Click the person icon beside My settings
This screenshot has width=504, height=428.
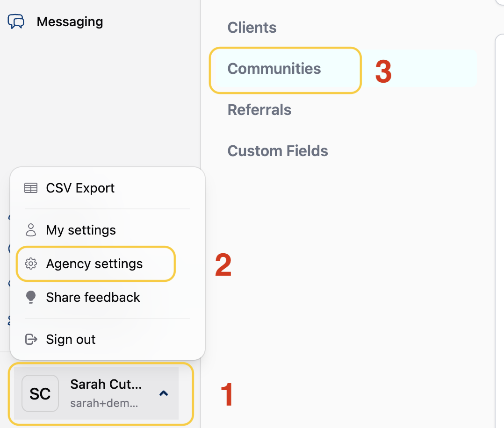tap(31, 230)
